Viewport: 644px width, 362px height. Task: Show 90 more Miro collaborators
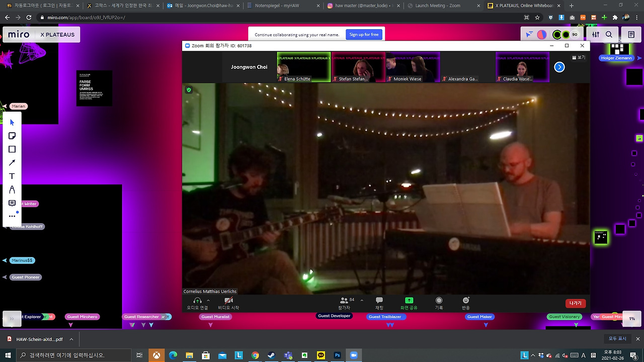pyautogui.click(x=575, y=35)
